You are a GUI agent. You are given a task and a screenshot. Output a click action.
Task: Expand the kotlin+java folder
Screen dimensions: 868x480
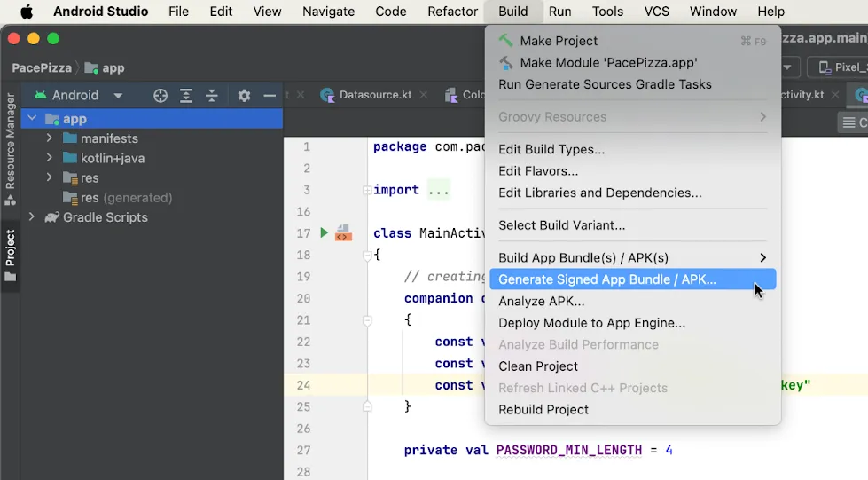coord(50,158)
